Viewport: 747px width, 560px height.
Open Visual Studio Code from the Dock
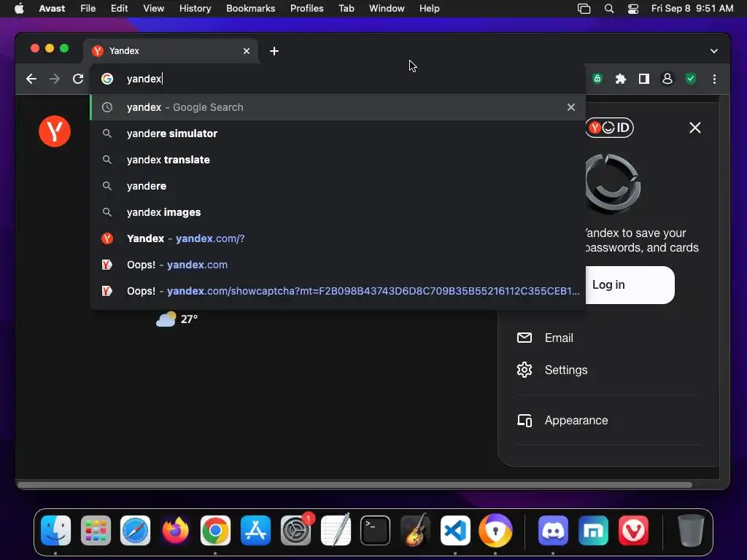[455, 531]
